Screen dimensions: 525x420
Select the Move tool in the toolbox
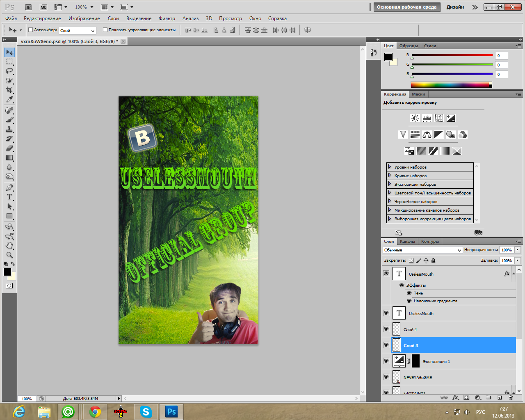(9, 52)
